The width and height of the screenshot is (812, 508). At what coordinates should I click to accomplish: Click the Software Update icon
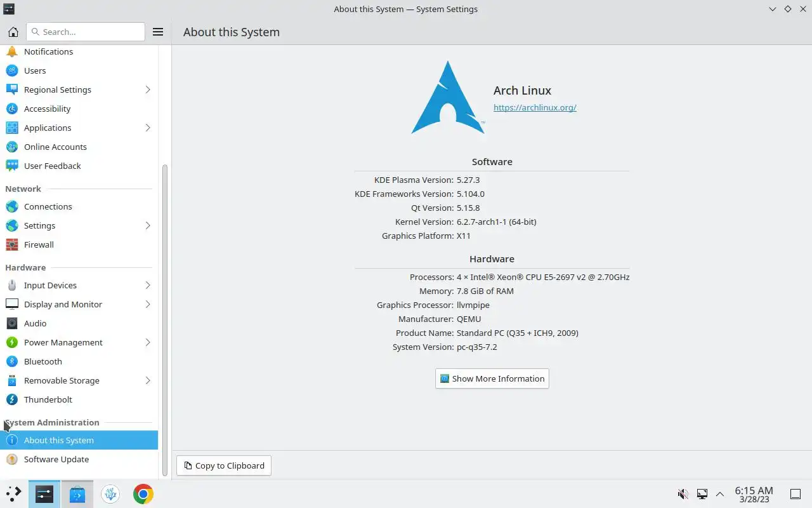point(11,459)
